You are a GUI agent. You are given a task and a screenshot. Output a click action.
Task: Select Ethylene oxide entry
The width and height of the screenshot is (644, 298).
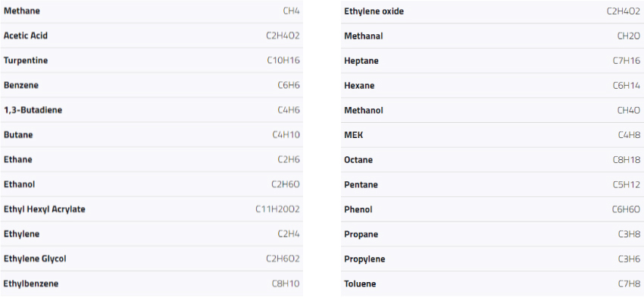[374, 11]
